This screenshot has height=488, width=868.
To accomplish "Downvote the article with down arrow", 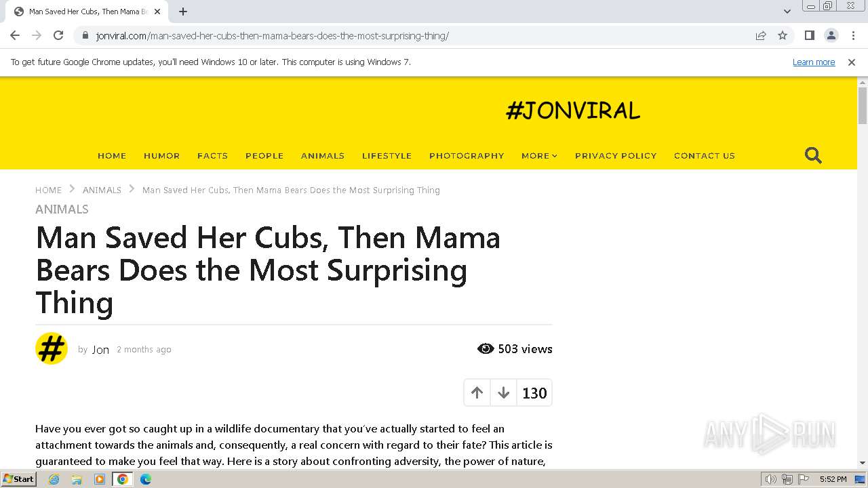I will 503,393.
